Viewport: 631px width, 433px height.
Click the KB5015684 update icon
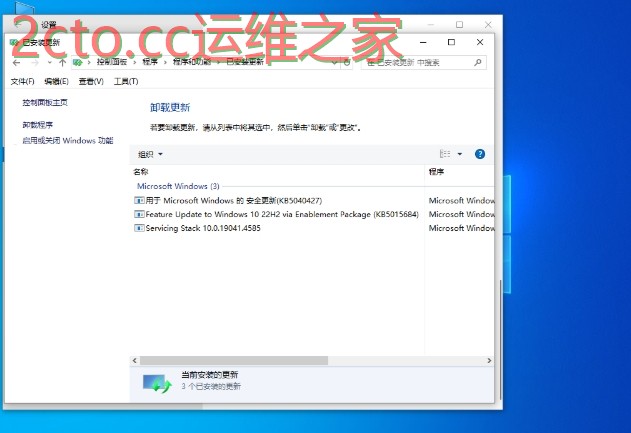(x=139, y=214)
